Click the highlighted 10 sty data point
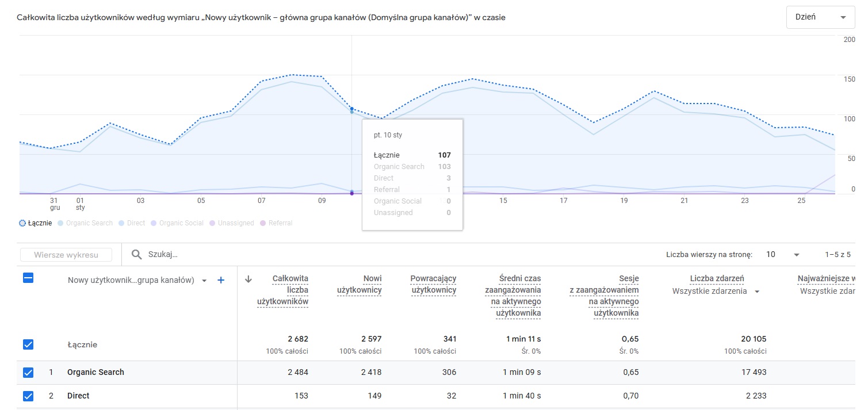 tap(352, 109)
